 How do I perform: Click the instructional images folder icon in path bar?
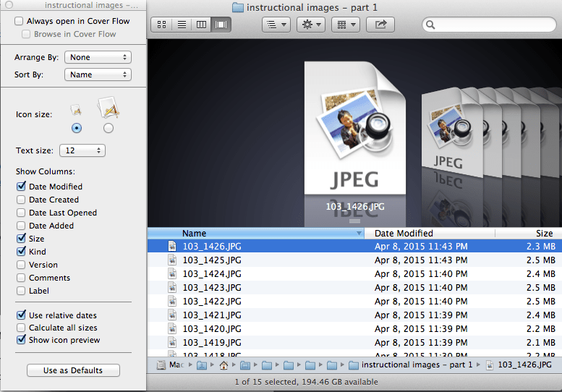click(x=354, y=365)
